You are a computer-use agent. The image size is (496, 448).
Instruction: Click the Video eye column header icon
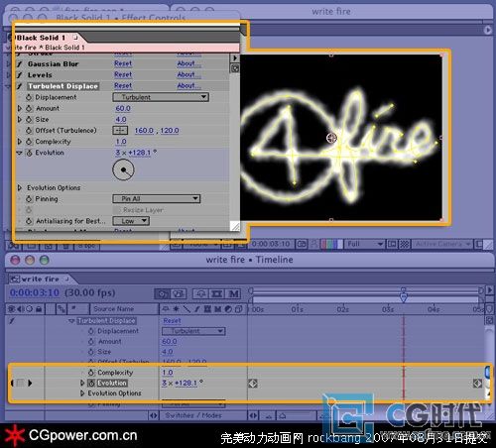(12, 309)
